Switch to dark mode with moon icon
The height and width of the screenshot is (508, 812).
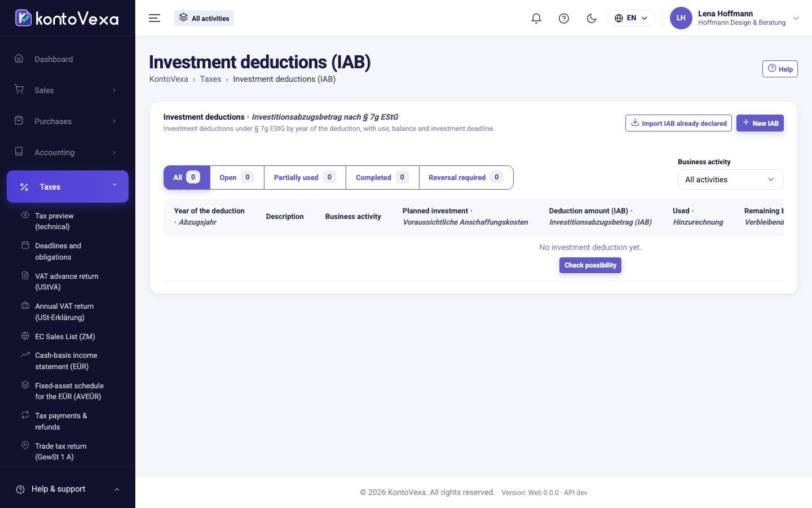592,18
